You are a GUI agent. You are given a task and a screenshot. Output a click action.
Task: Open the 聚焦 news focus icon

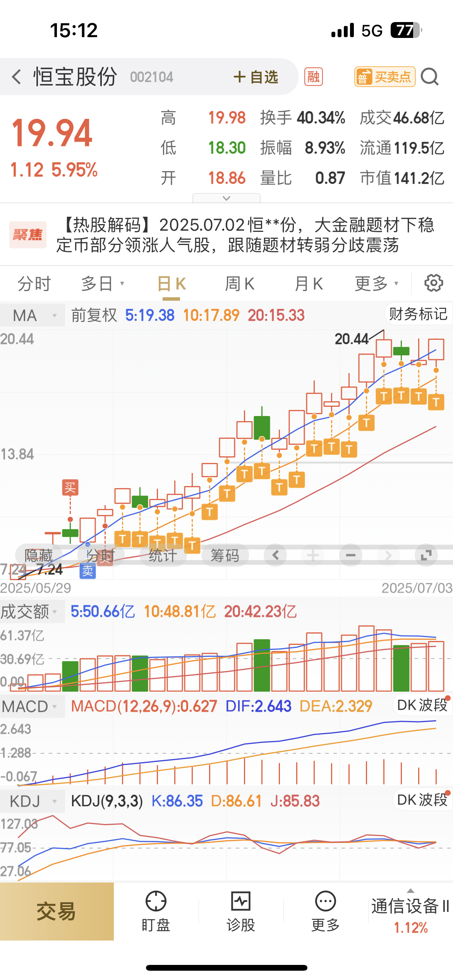click(27, 235)
